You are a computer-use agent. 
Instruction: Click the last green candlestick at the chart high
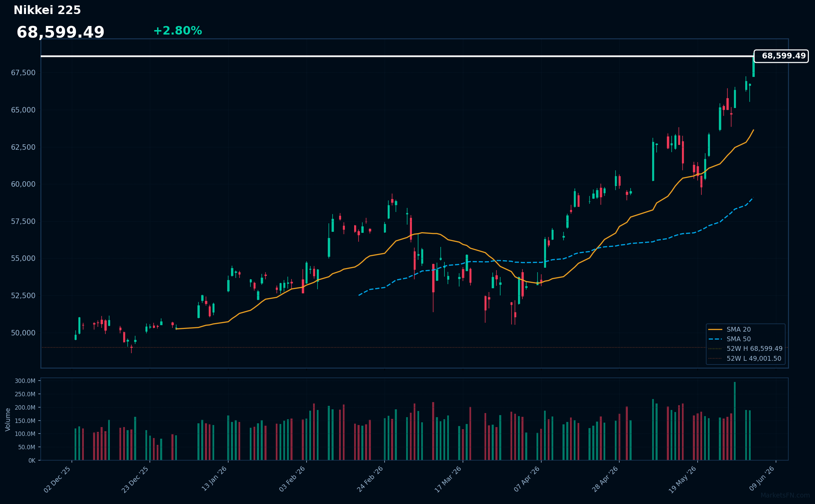tap(753, 66)
